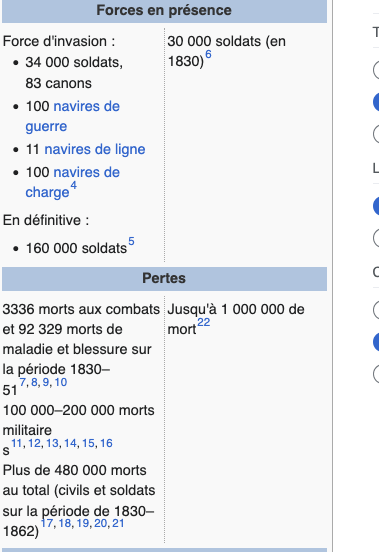The image size is (379, 552).
Task: Click footnote reference 11
Action: click(x=17, y=443)
